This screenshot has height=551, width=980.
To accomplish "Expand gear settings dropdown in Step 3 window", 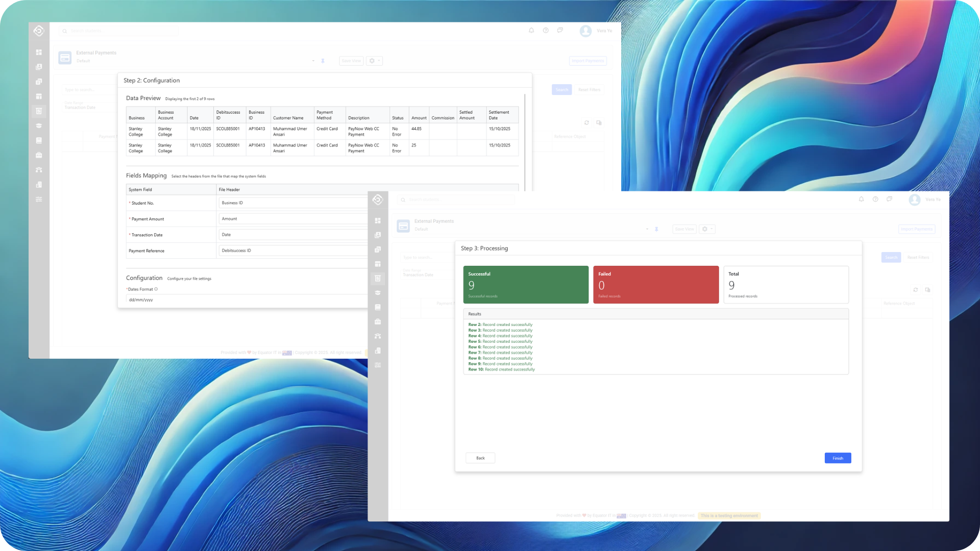I will click(x=707, y=229).
